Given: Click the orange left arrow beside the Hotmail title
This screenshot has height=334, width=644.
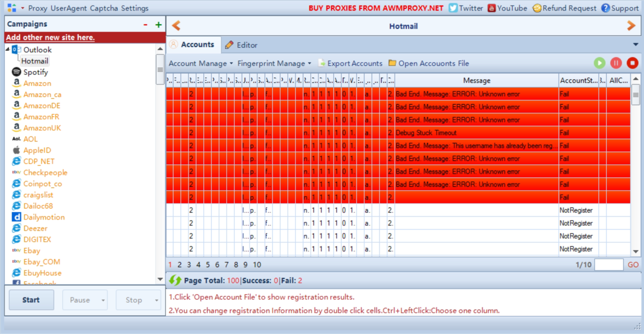Looking at the screenshot, I should 176,26.
